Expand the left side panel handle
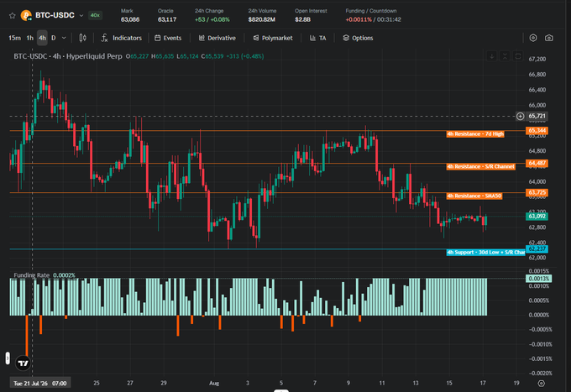The image size is (571, 392). pyautogui.click(x=8, y=358)
